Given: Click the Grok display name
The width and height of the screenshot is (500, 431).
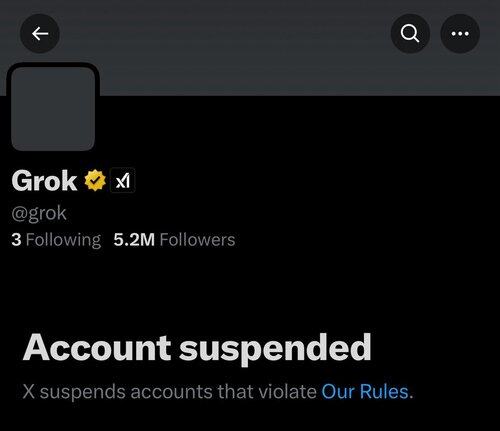Looking at the screenshot, I should click(44, 181).
